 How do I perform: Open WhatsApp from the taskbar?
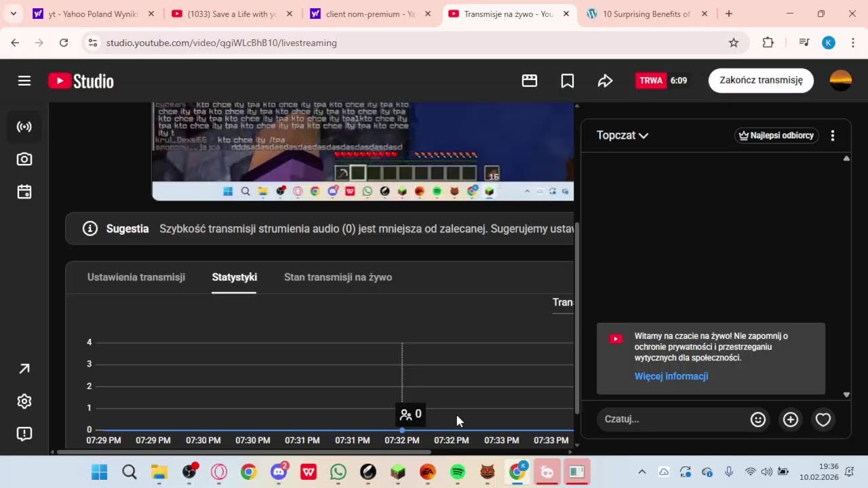pos(338,472)
